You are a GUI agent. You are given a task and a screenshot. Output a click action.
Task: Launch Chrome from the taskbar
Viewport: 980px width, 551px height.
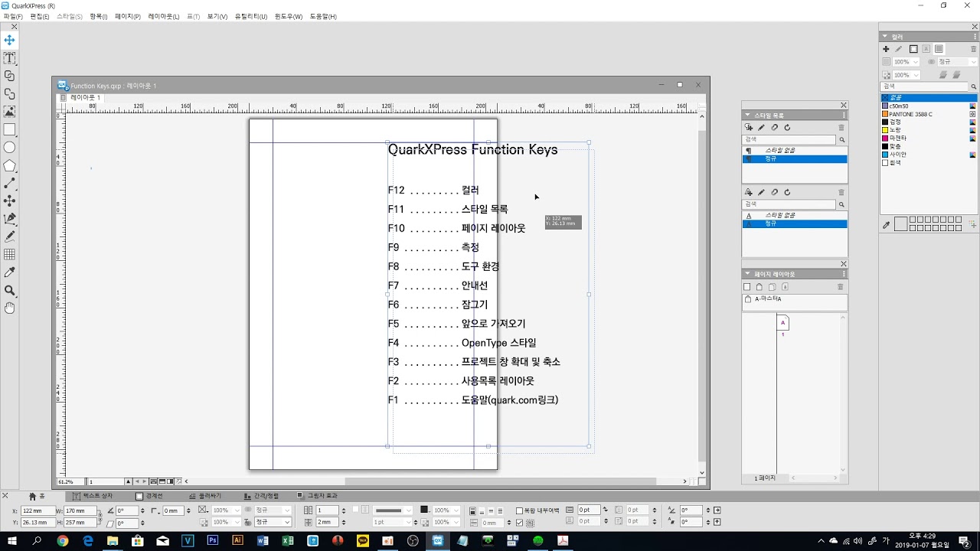click(63, 540)
